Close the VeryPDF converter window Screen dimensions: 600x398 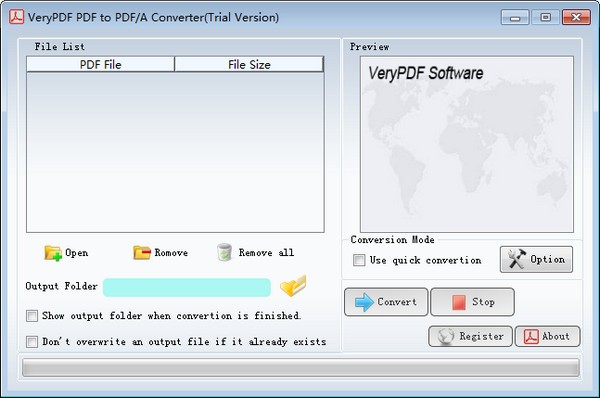click(576, 17)
